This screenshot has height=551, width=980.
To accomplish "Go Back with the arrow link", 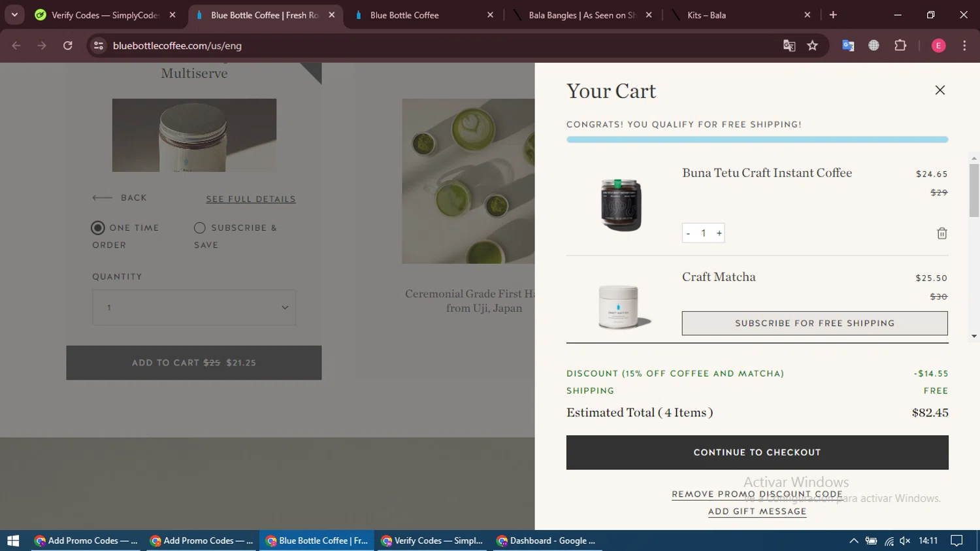I will pos(120,197).
